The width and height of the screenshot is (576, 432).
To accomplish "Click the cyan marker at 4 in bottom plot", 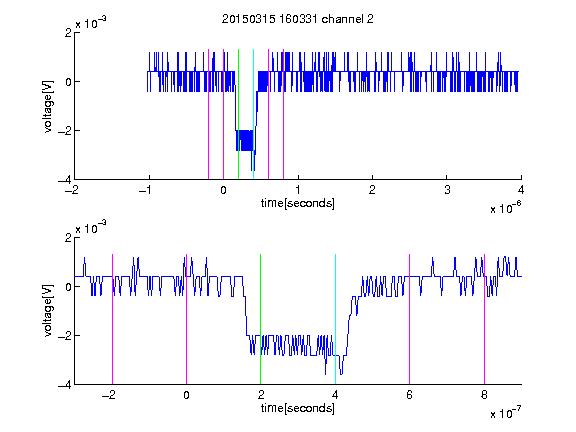I will pos(335,319).
